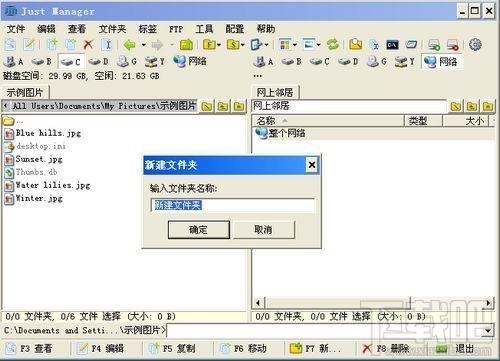Launch the command prompt toolbar icon
The width and height of the screenshot is (500, 361).
(x=392, y=44)
